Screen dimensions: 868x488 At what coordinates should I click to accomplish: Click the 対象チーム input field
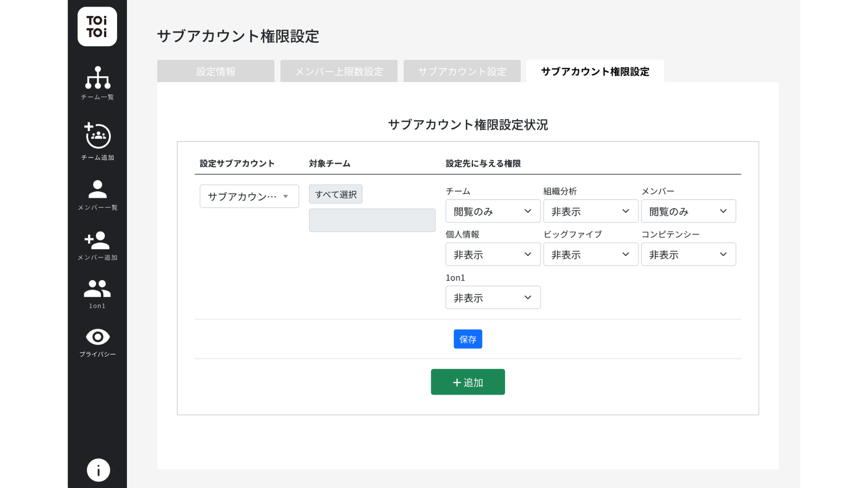[x=372, y=220]
